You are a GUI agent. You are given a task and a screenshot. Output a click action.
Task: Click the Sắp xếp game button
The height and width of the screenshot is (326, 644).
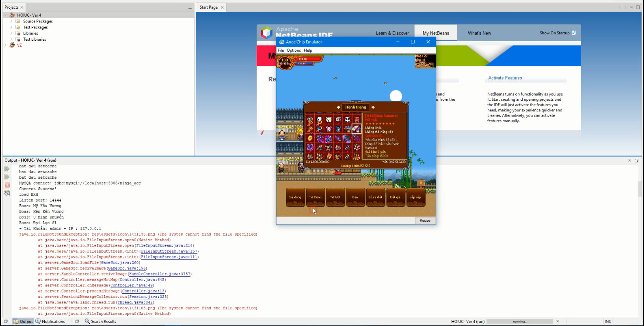point(415,197)
